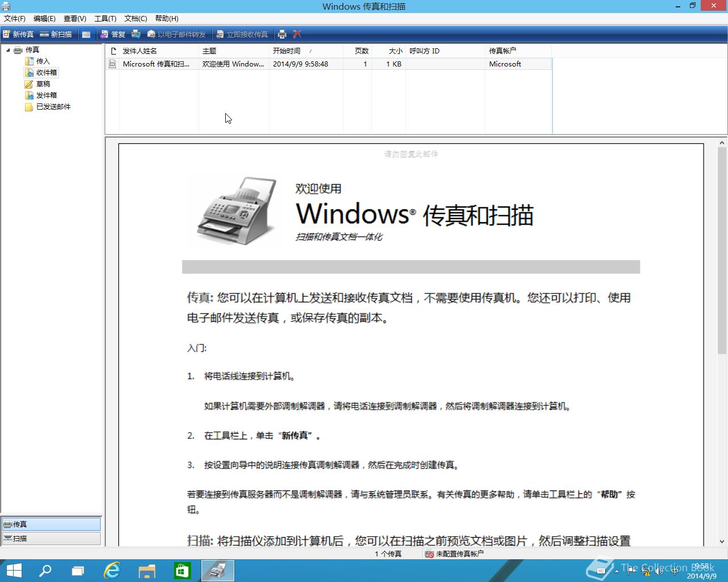Click the volume speaker tray icon

[660, 571]
